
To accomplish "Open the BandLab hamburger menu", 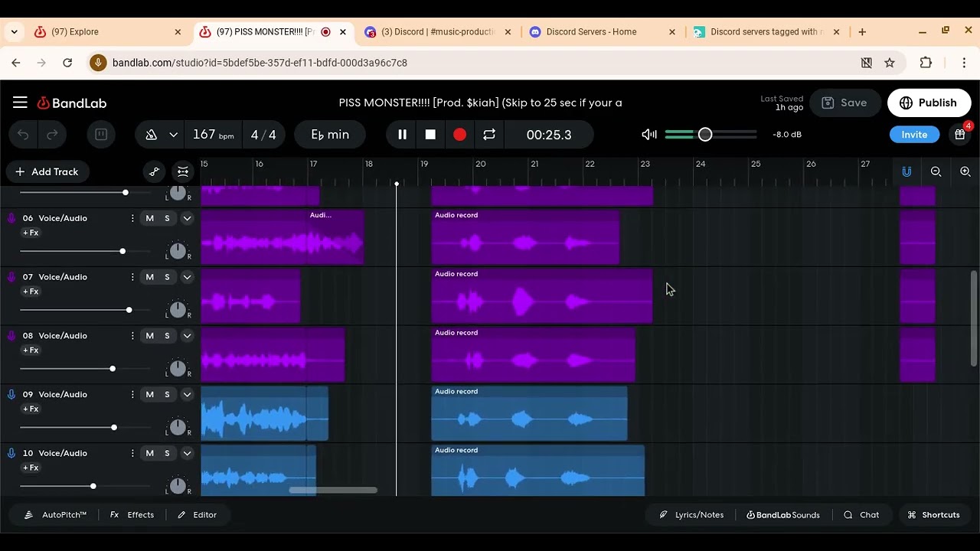I will pyautogui.click(x=20, y=103).
